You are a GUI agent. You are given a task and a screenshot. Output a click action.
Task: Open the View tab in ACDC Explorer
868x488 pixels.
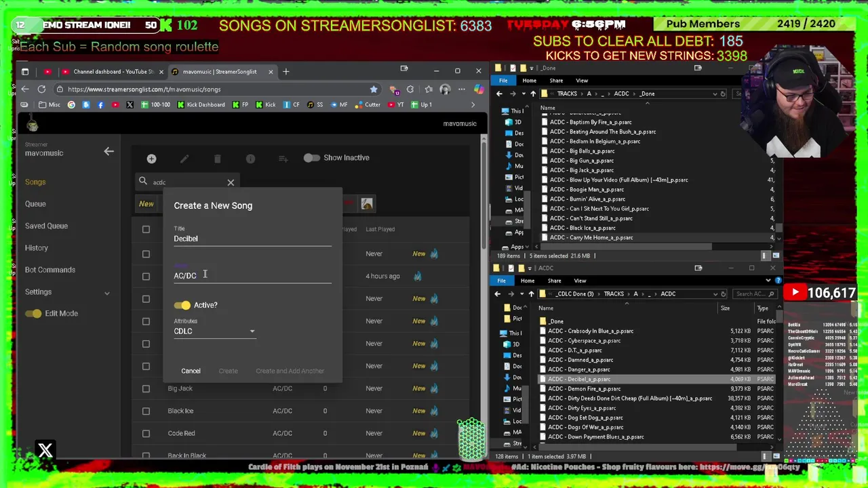[x=580, y=281]
